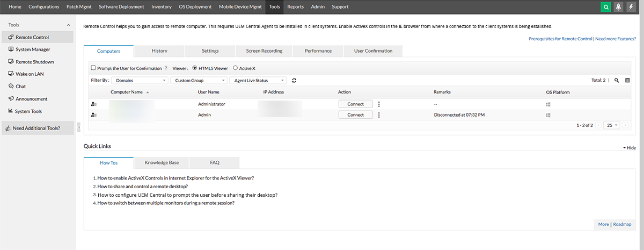Expand the Custom Group dropdown
The width and height of the screenshot is (644, 250).
pos(200,81)
